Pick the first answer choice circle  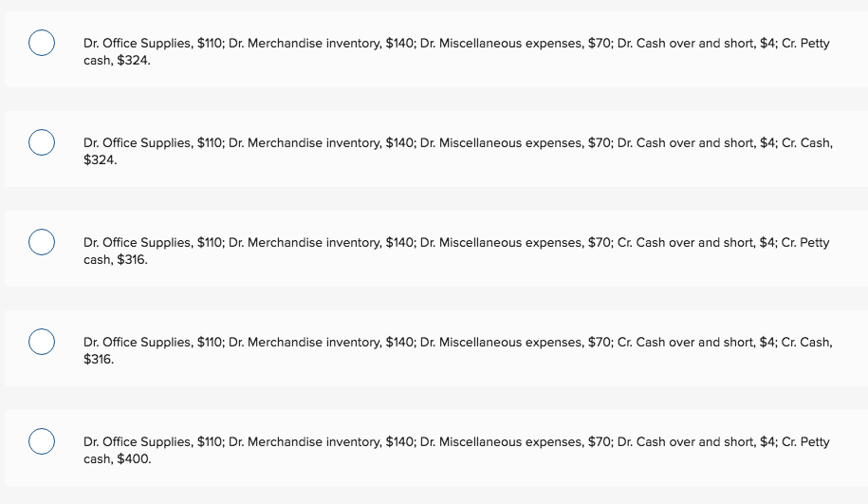(40, 44)
